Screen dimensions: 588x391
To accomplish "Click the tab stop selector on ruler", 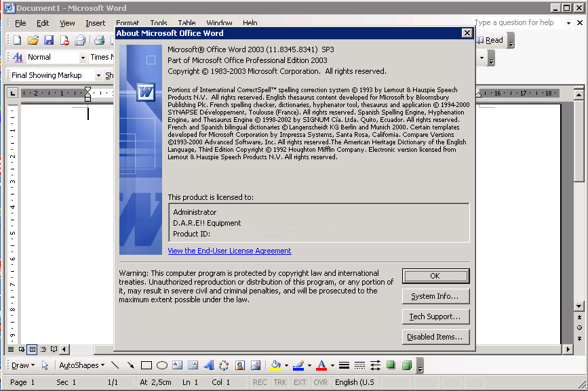I will [12, 93].
